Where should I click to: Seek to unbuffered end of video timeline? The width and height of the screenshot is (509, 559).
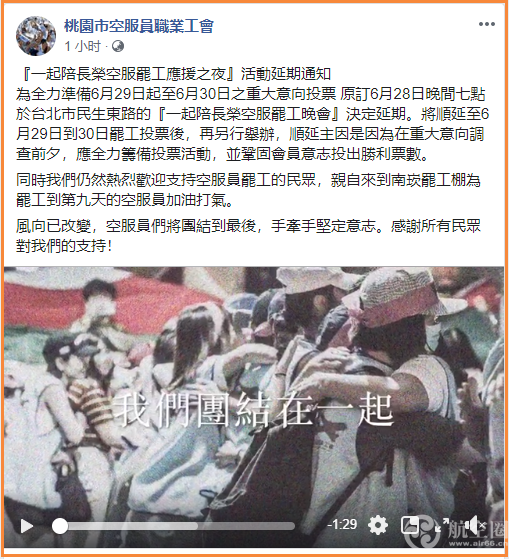(292, 526)
